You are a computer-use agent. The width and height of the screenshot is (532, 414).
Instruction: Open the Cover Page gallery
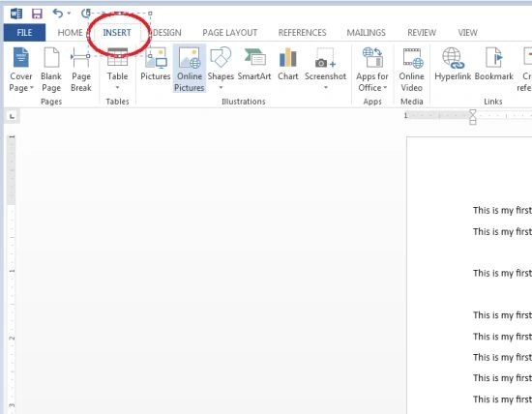tap(21, 70)
